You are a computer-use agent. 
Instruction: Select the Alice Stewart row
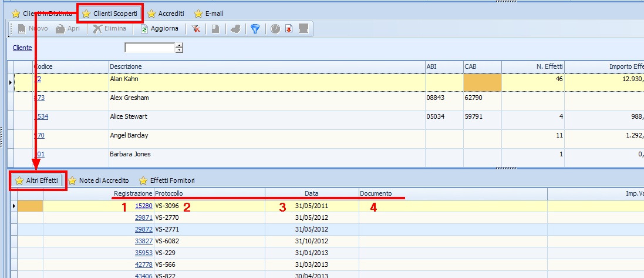coord(129,116)
